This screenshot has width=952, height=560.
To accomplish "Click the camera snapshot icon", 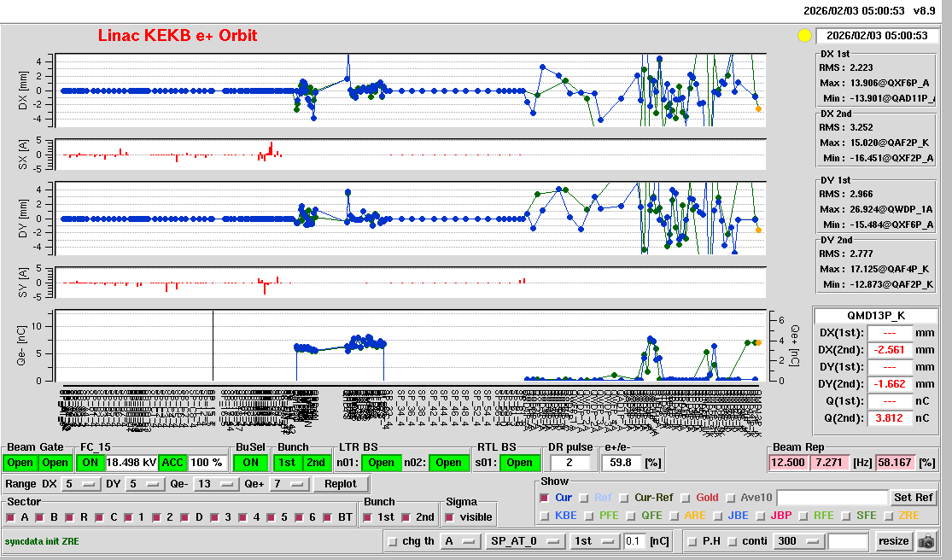I will point(926,541).
